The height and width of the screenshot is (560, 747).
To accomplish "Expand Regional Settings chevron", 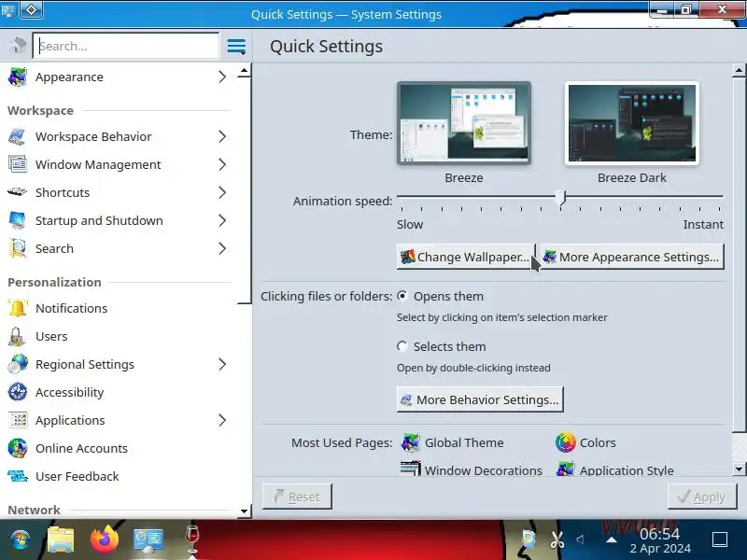I will [x=222, y=364].
